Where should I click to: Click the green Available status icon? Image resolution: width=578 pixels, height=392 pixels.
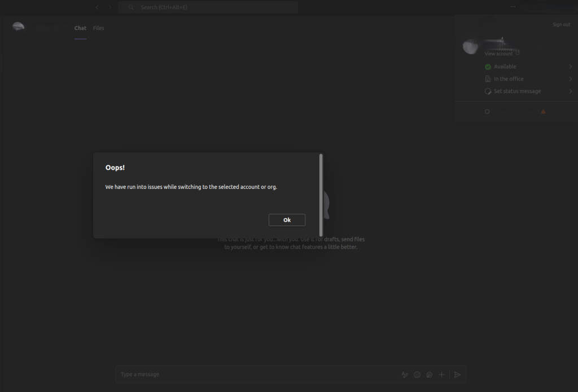coord(488,67)
